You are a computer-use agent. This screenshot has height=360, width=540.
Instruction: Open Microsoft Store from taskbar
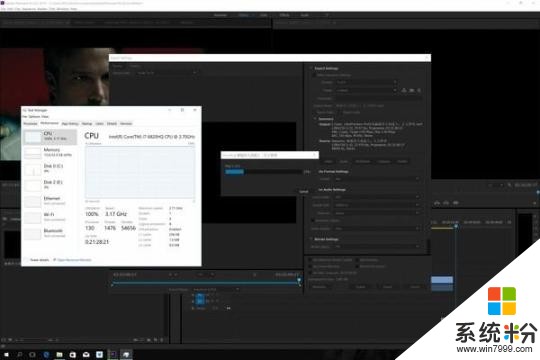click(73, 354)
